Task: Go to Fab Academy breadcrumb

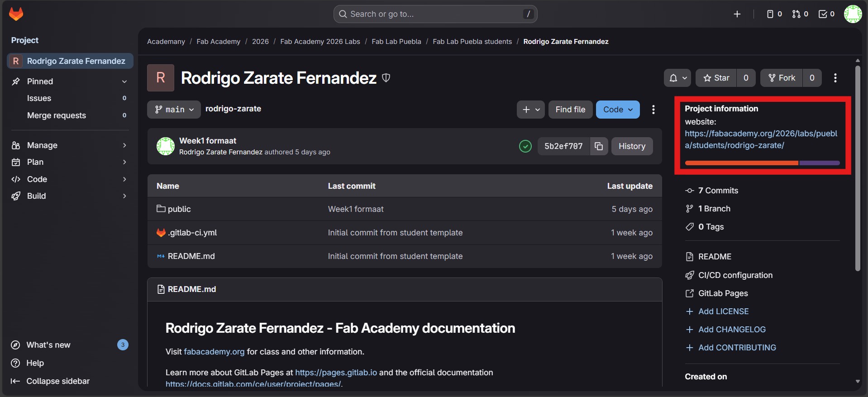Action: tap(219, 42)
